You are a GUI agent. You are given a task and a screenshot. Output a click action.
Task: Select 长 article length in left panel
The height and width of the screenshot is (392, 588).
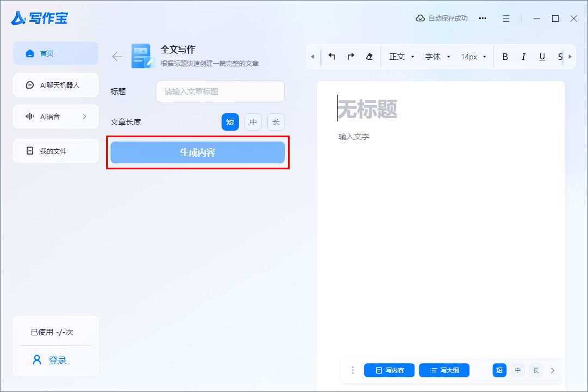point(276,122)
